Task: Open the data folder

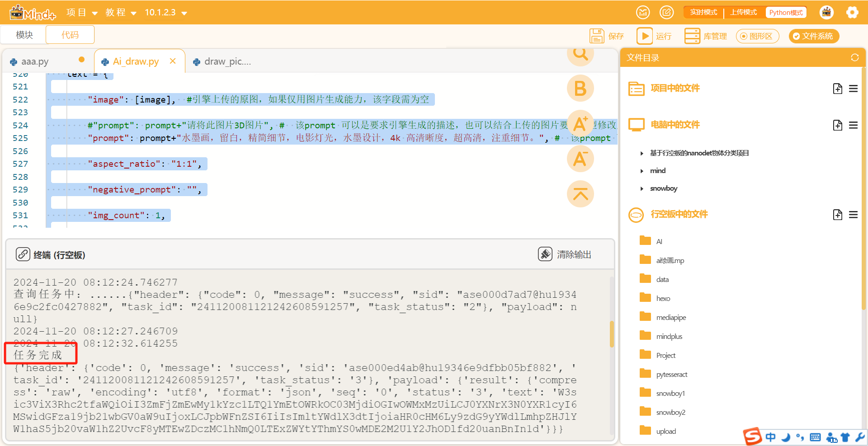Action: (654, 279)
